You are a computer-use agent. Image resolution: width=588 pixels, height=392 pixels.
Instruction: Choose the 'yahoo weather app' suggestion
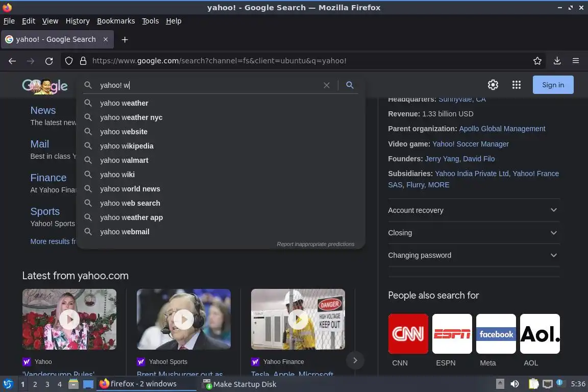click(x=220, y=217)
